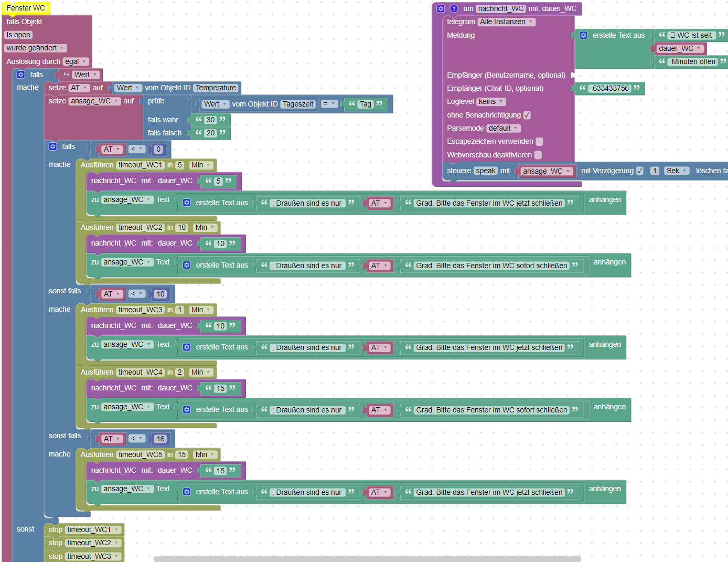Toggle 'ohne Benachrichtigung' checkbox
728x562 pixels.
[527, 115]
